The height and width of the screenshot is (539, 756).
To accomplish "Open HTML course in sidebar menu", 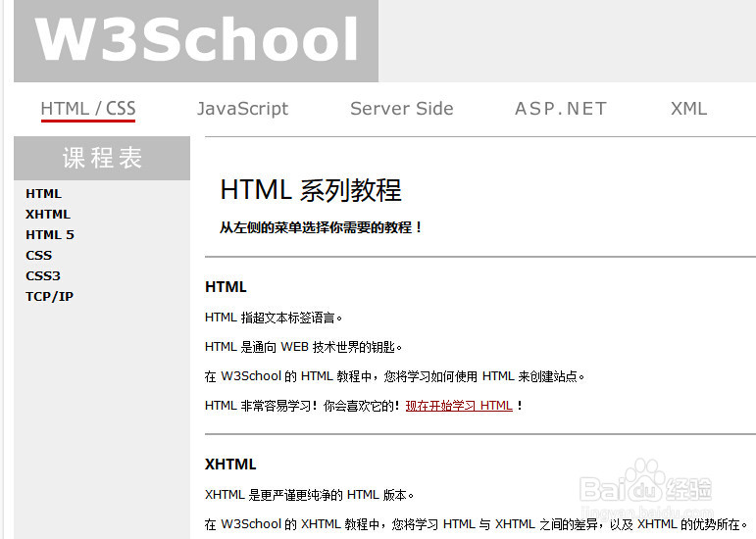I will [x=43, y=194].
